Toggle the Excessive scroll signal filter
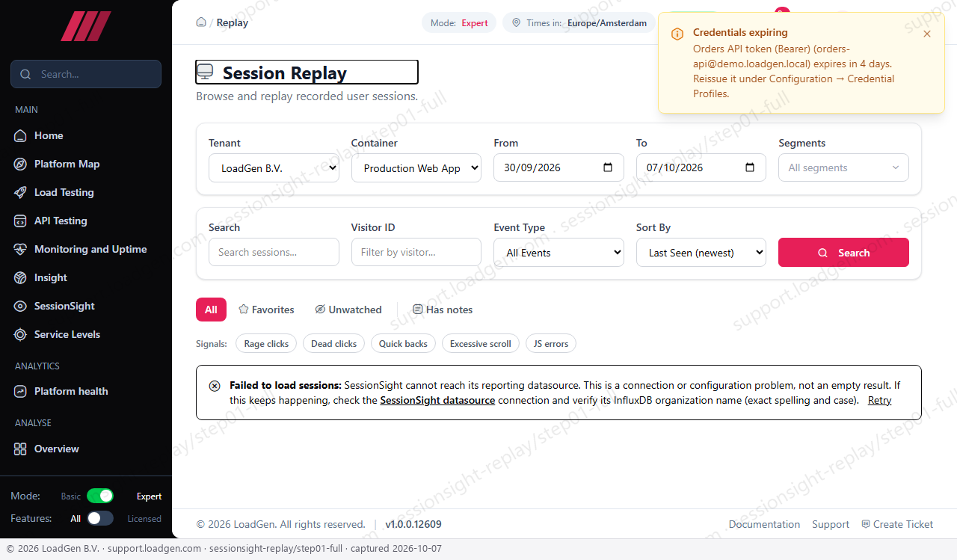Screen dimensions: 957x560 tap(480, 344)
